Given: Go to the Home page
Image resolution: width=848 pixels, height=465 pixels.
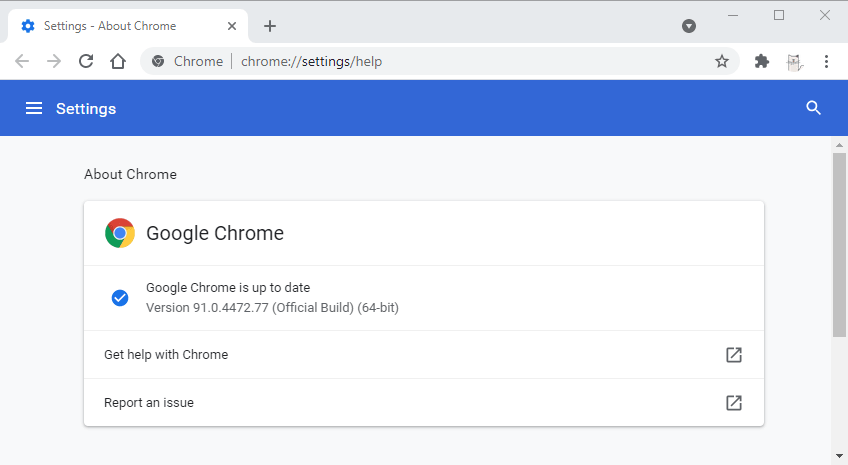Looking at the screenshot, I should point(118,61).
